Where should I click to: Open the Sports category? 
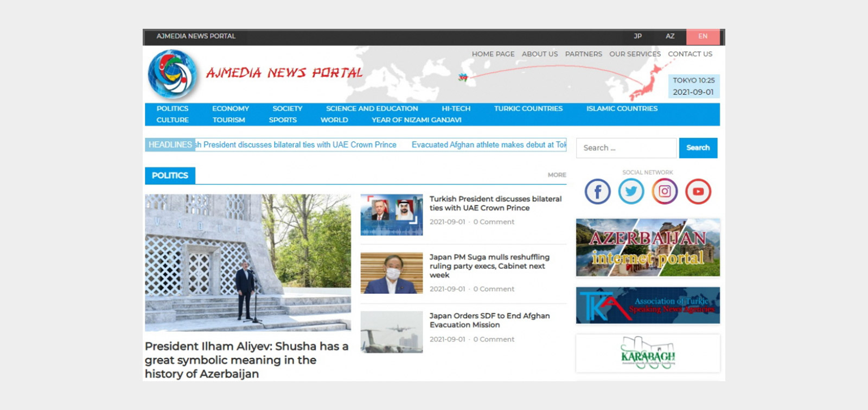click(x=283, y=120)
